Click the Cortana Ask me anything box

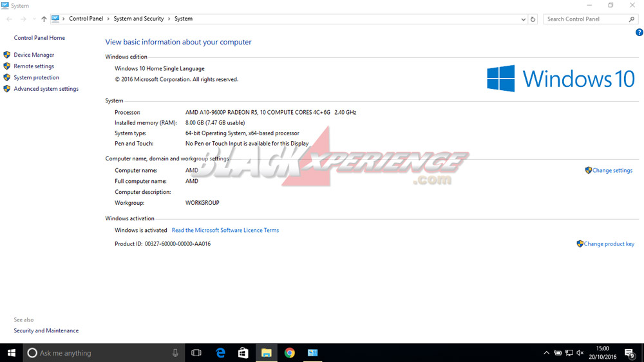click(x=102, y=353)
